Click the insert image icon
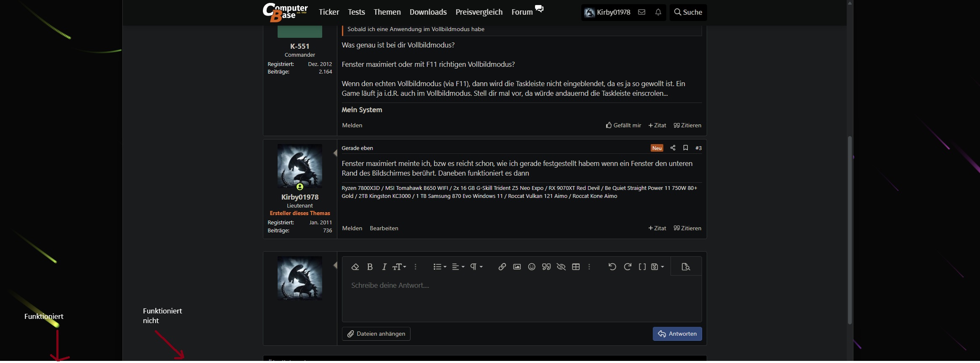The height and width of the screenshot is (363, 980). coord(517,267)
